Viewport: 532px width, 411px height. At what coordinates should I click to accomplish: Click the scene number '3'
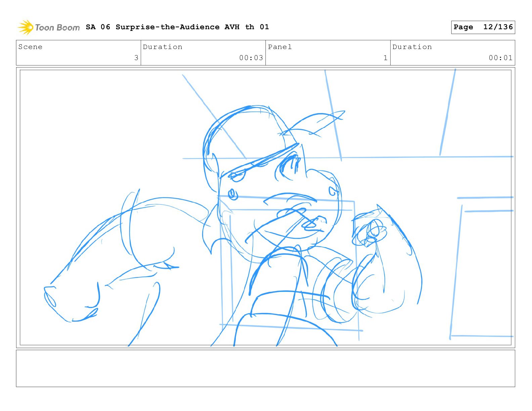click(136, 58)
